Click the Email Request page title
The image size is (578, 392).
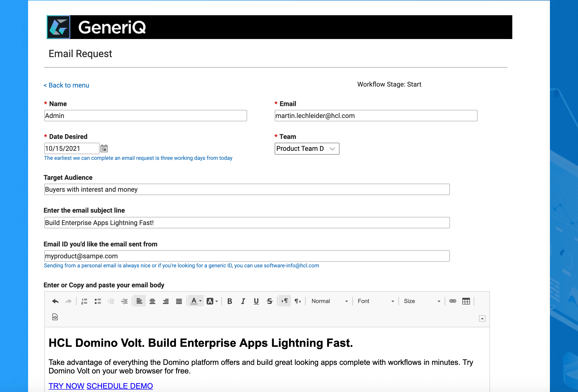80,54
